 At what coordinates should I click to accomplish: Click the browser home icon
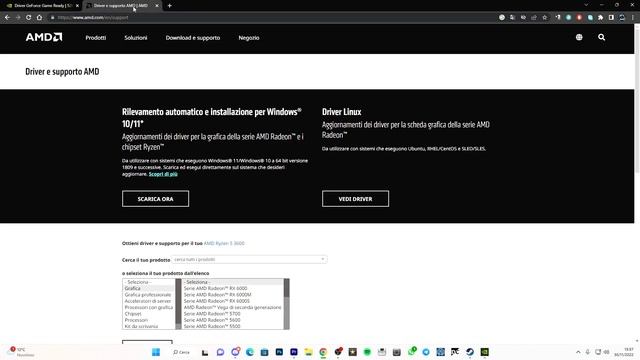coord(39,17)
